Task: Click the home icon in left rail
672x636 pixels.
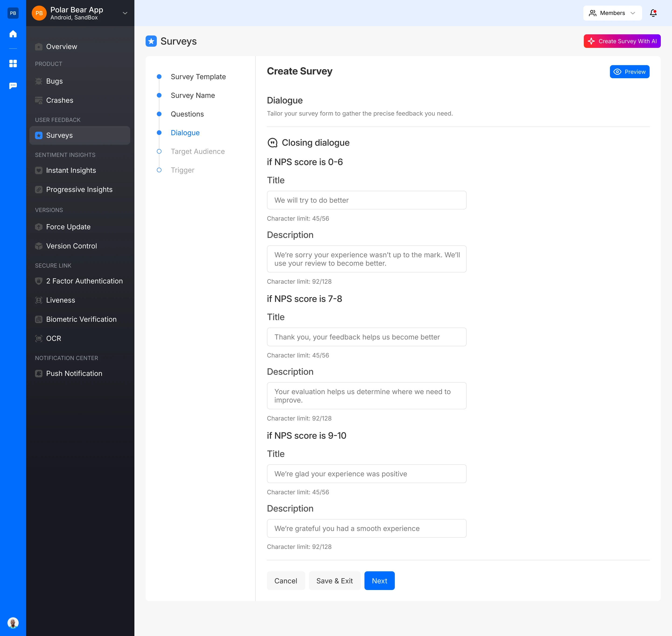Action: 13,34
